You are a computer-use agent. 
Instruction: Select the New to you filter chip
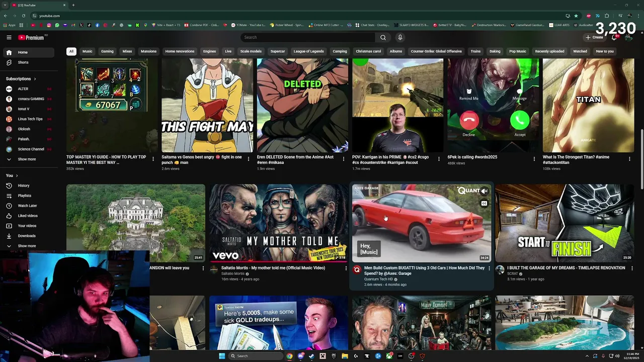click(605, 51)
